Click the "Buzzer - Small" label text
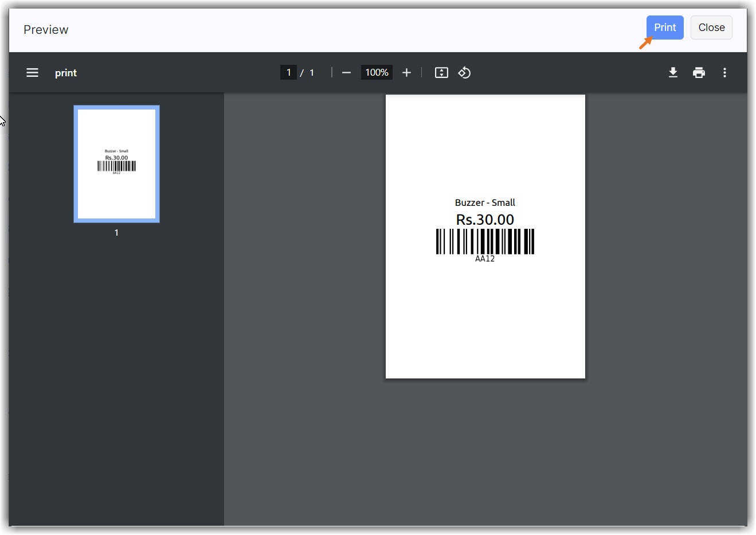 [x=485, y=202]
